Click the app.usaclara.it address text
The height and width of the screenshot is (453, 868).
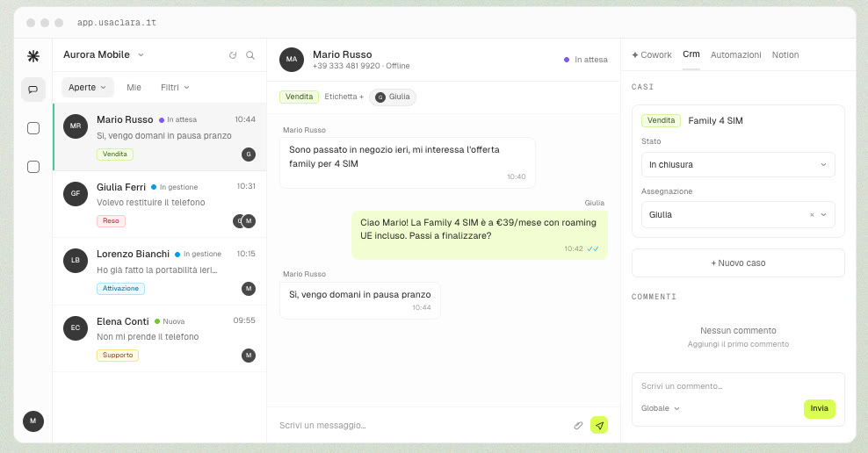tap(116, 23)
